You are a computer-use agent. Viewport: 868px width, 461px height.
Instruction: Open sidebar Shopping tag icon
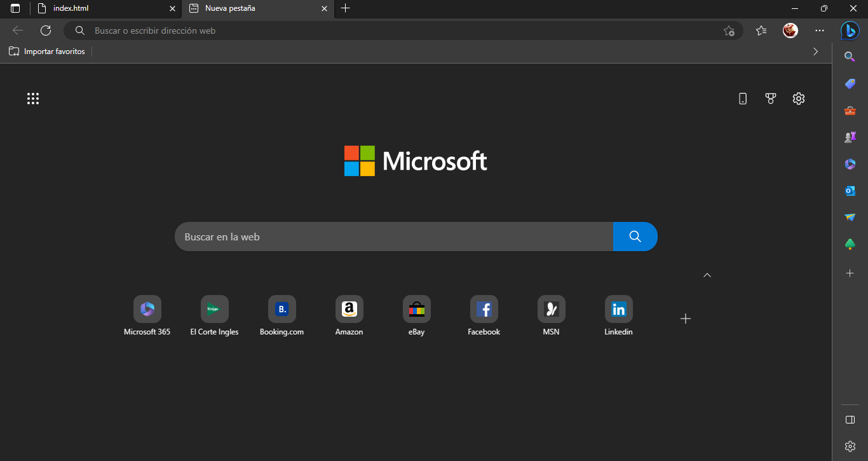[x=850, y=83]
